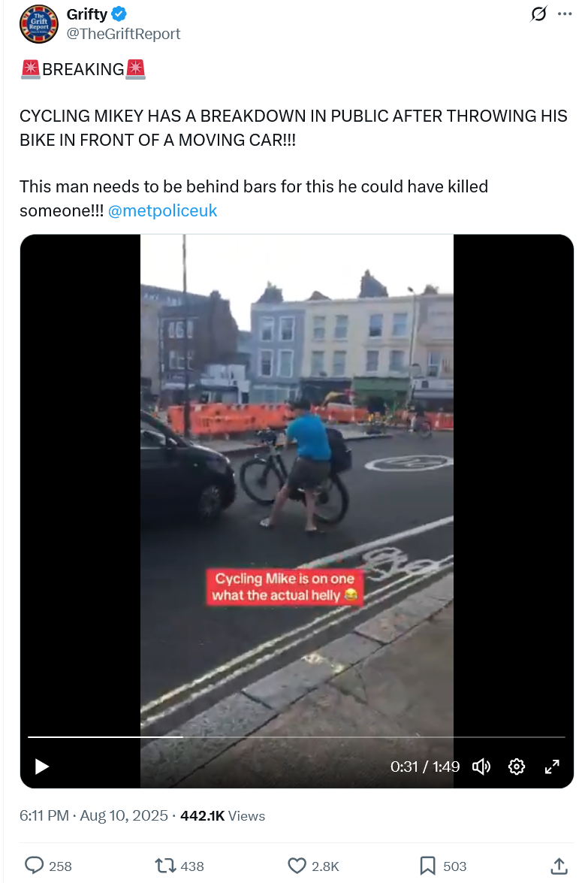Click the reply speech bubble icon
588x883 pixels.
coord(35,865)
